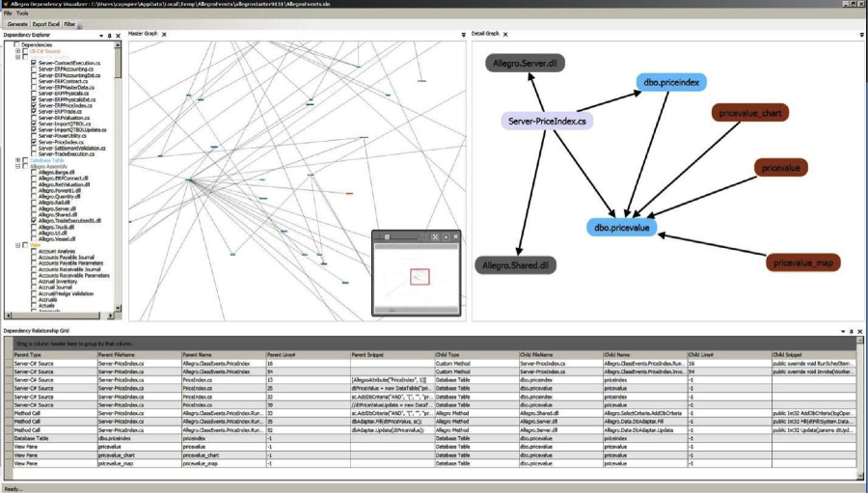Open the Dependency Explorer panel options dropdown

click(x=101, y=36)
